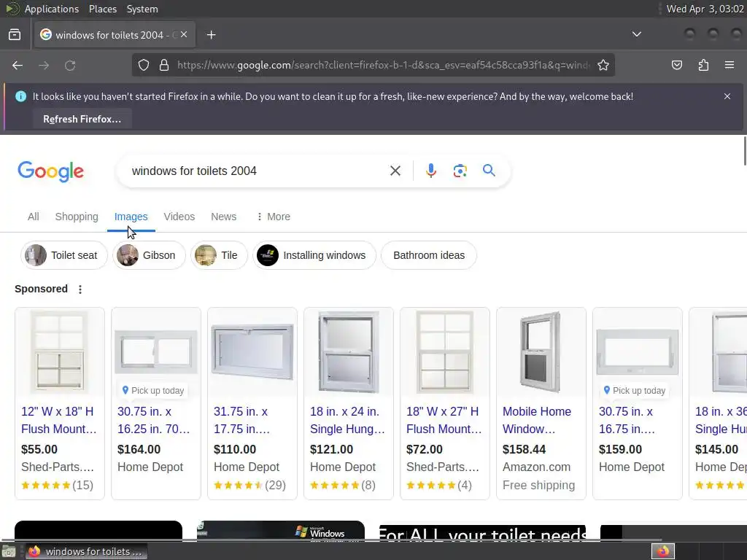
Task: Click the $121.00 price text
Action: pyautogui.click(x=332, y=449)
